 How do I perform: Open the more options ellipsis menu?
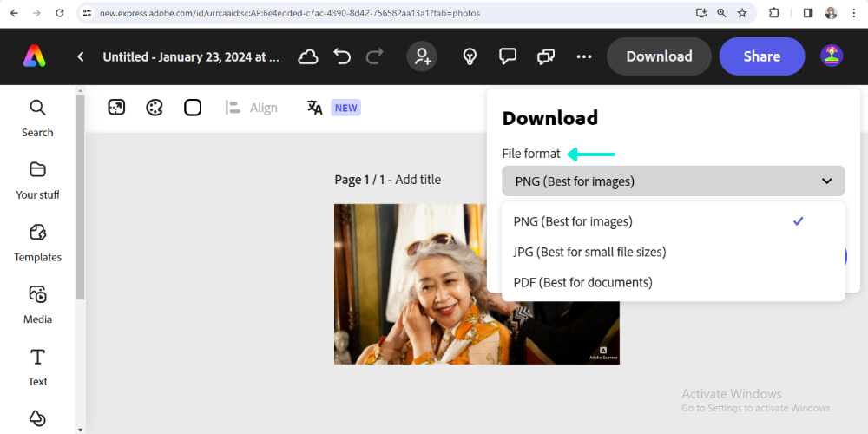(584, 56)
